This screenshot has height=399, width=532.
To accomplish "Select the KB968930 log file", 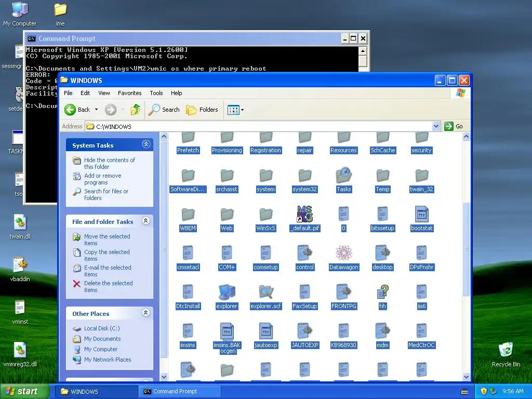I will point(344,331).
